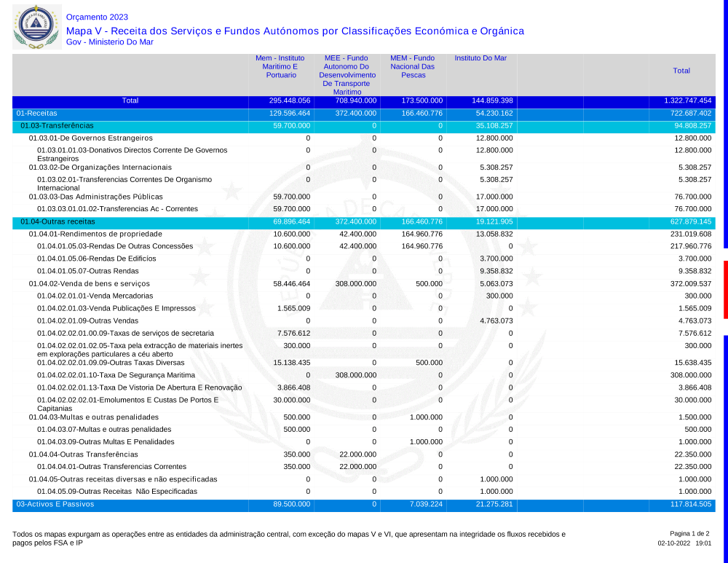728x563 pixels.
Task: Select the Mem - Instituto Maritimo E Portuario column header
Action: coord(280,66)
